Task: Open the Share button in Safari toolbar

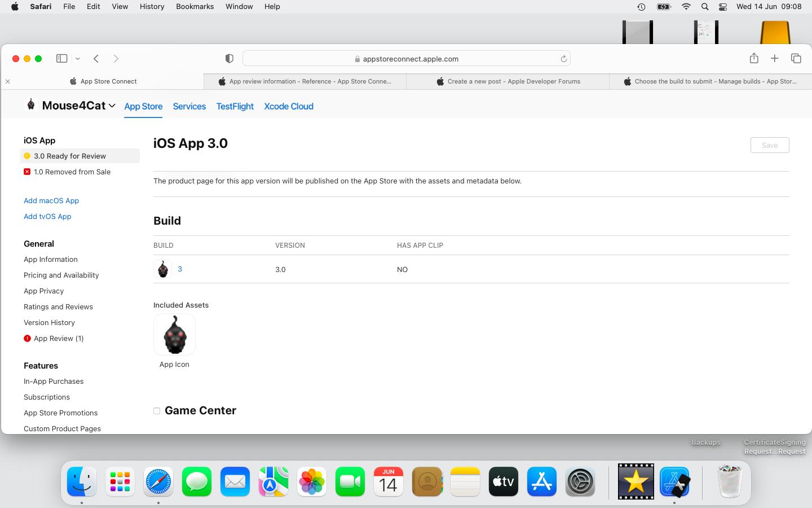Action: pos(754,58)
